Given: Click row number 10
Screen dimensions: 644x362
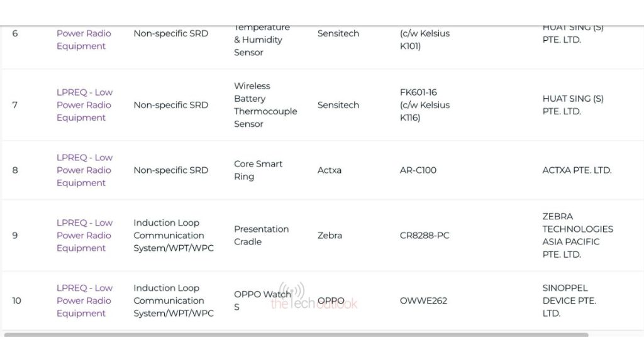Looking at the screenshot, I should (16, 300).
